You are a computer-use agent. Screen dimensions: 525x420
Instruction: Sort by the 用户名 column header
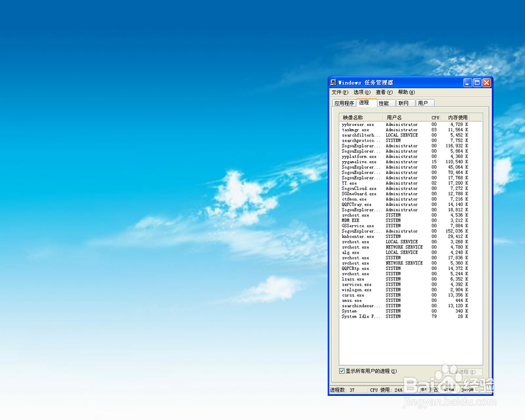click(x=405, y=118)
